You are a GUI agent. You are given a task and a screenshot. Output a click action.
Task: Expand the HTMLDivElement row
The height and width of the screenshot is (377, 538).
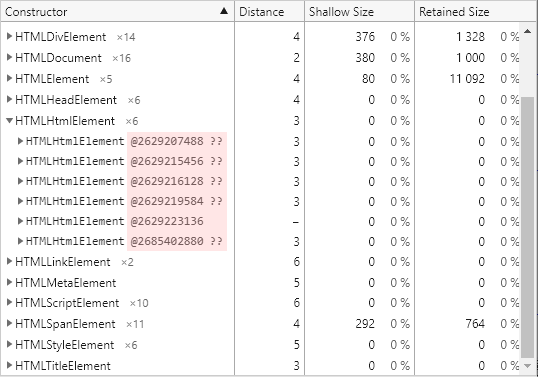[x=10, y=36]
